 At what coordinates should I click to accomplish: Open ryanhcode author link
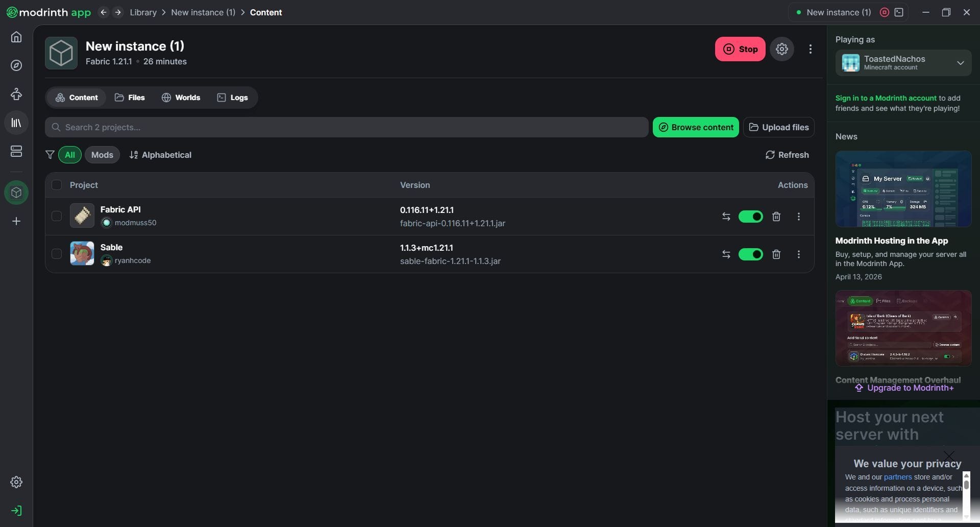coord(133,260)
